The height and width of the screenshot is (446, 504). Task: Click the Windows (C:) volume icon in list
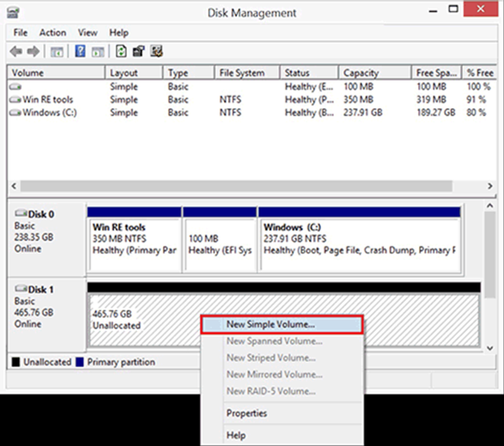pos(15,113)
